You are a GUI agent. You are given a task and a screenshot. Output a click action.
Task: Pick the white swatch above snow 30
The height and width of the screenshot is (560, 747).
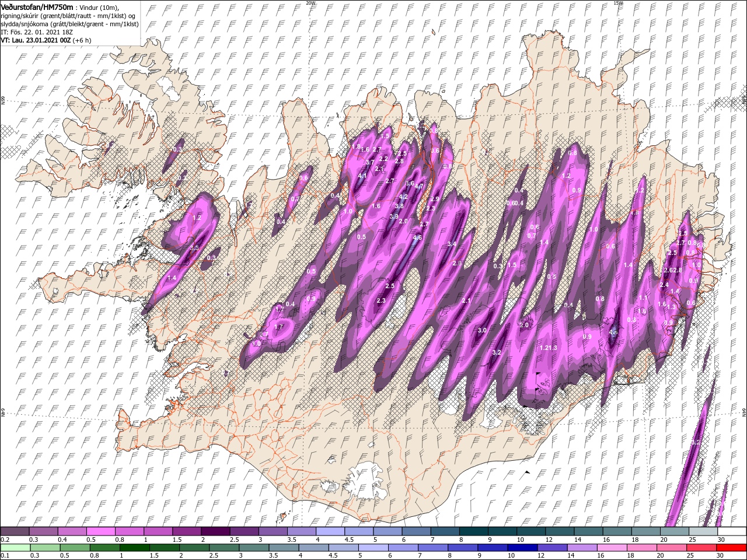pos(732,531)
